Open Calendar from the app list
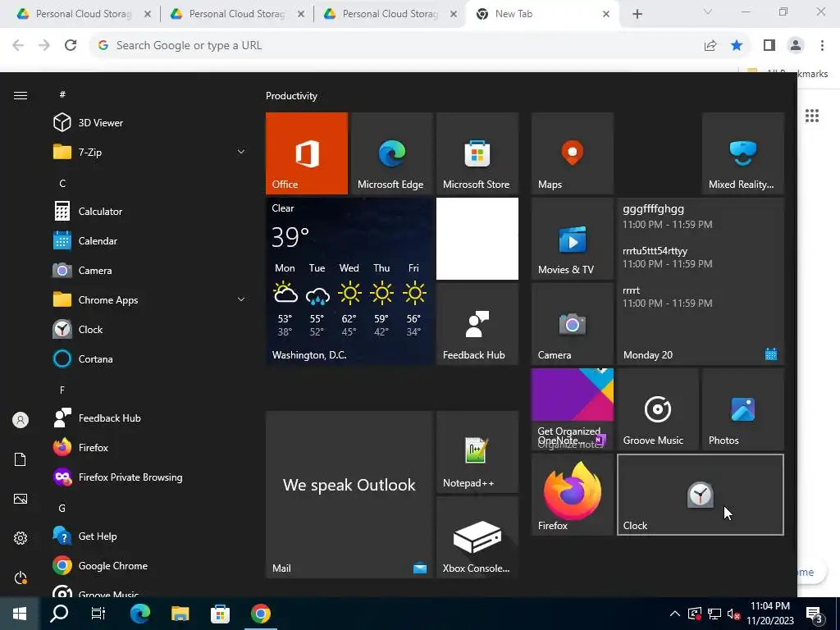Image resolution: width=840 pixels, height=630 pixels. [150, 241]
